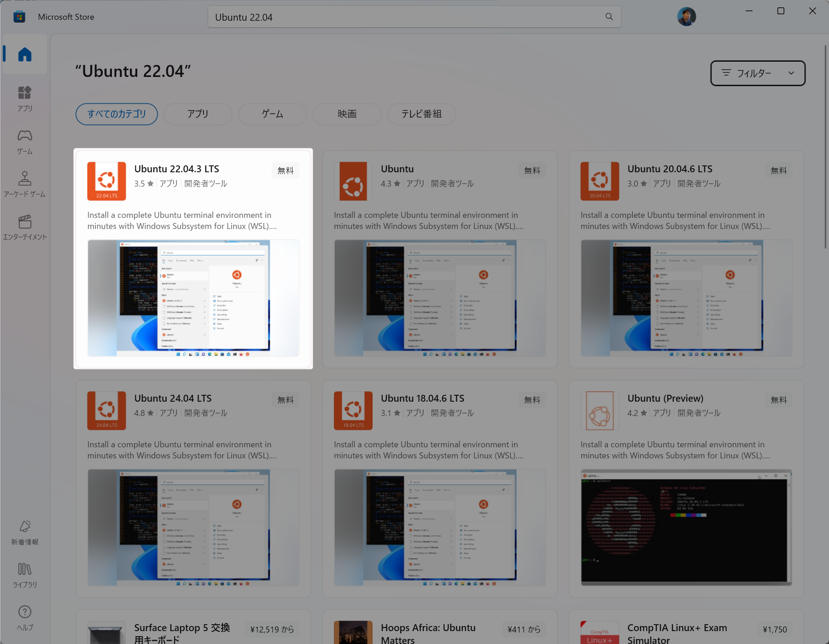829x644 pixels.
Task: Click the search magnifier icon
Action: (x=609, y=17)
